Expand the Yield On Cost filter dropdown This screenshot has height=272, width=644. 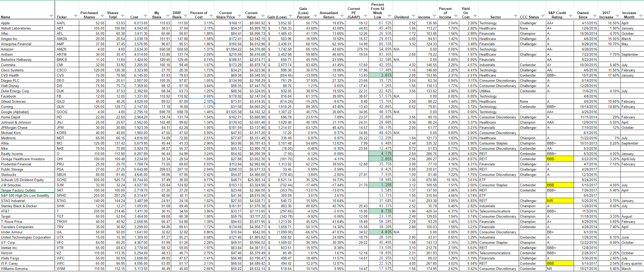click(x=475, y=16)
